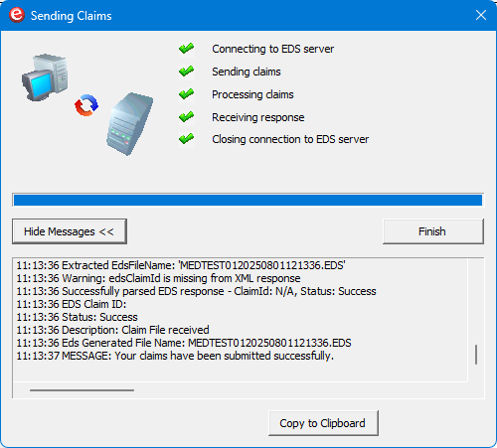Click green checkmark beside Connecting to EDS server
Image resolution: width=497 pixels, height=448 pixels.
[x=186, y=49]
